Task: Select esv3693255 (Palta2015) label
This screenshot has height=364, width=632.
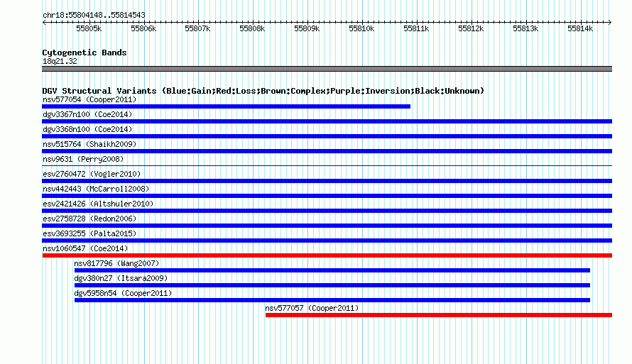Action: click(x=89, y=233)
